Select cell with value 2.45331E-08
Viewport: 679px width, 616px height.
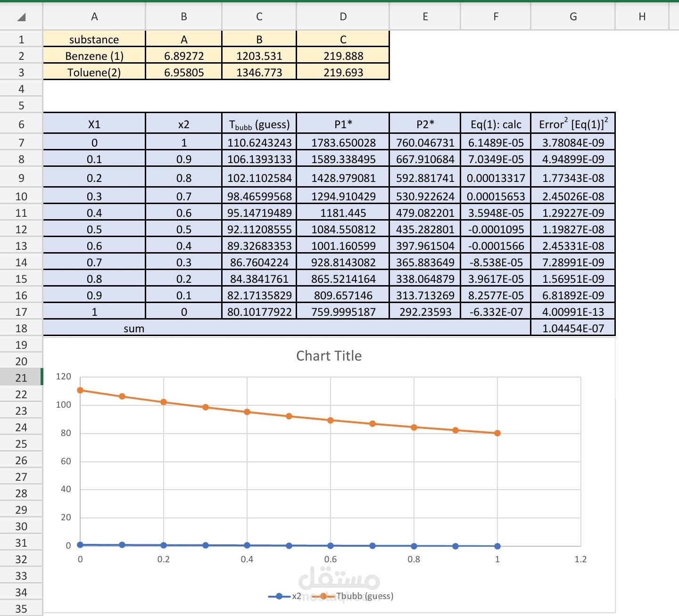coord(573,246)
